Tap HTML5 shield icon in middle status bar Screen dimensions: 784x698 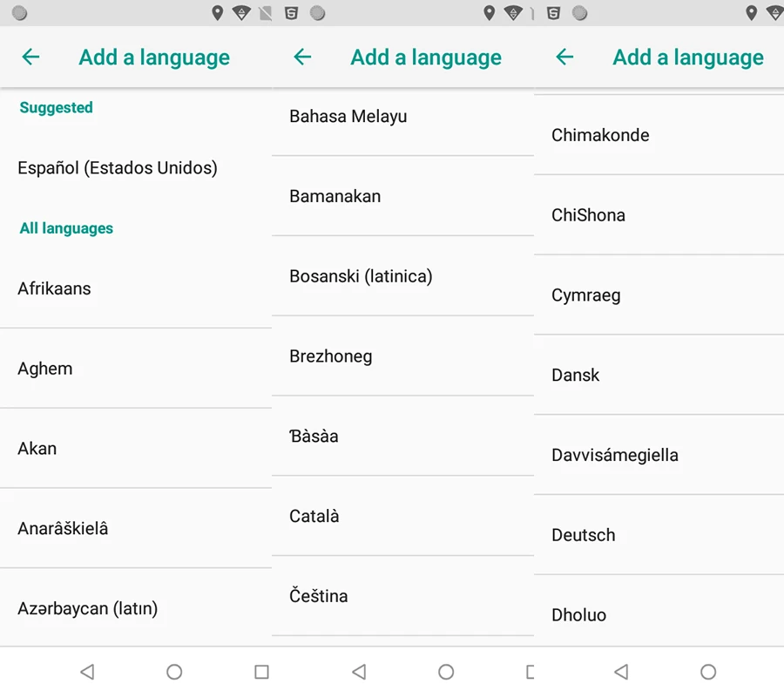pos(292,13)
